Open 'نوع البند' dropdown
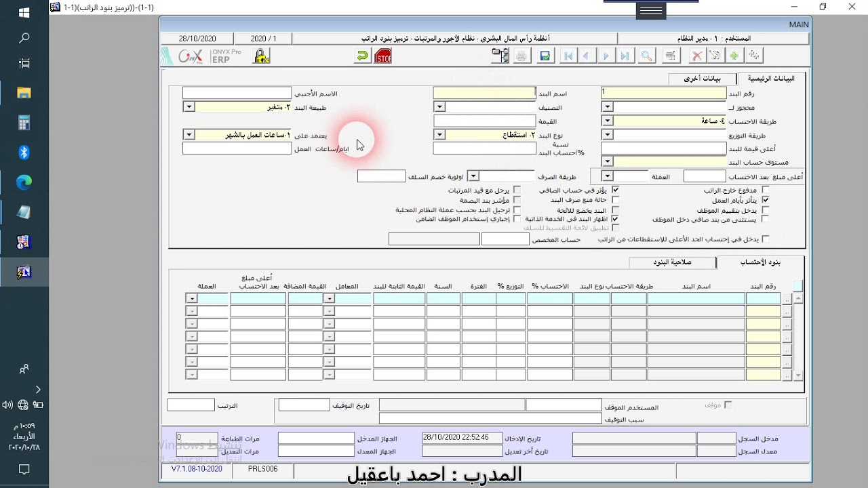This screenshot has width=868, height=488. (x=439, y=135)
